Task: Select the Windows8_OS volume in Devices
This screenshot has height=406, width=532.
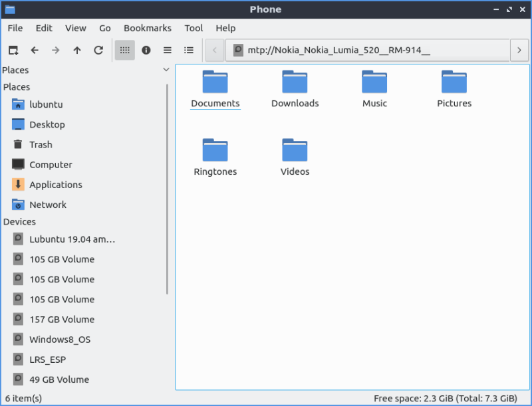Action: tap(59, 339)
